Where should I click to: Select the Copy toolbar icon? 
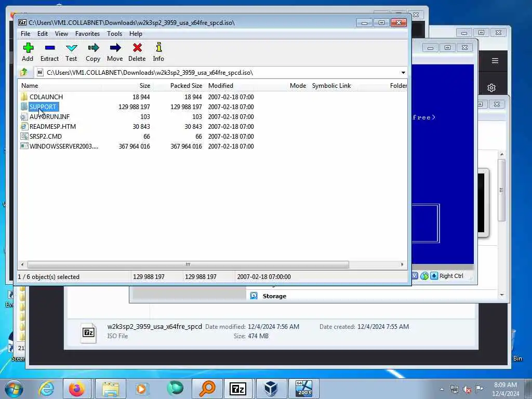coord(93,52)
